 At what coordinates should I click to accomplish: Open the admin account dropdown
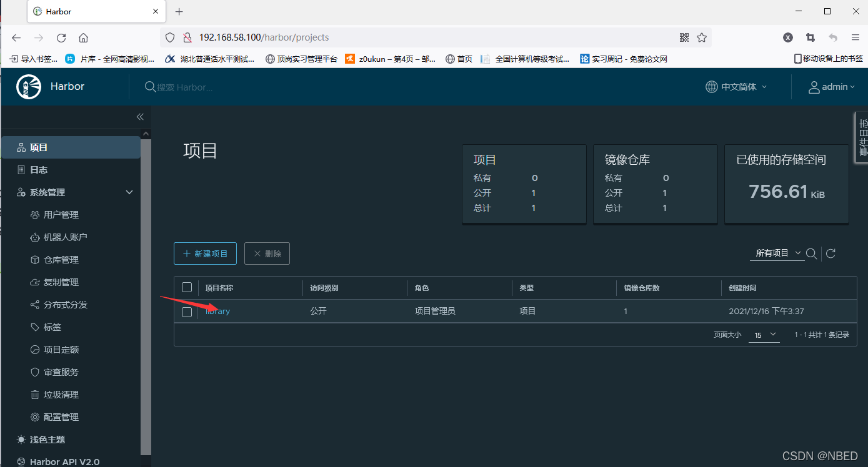tap(831, 87)
